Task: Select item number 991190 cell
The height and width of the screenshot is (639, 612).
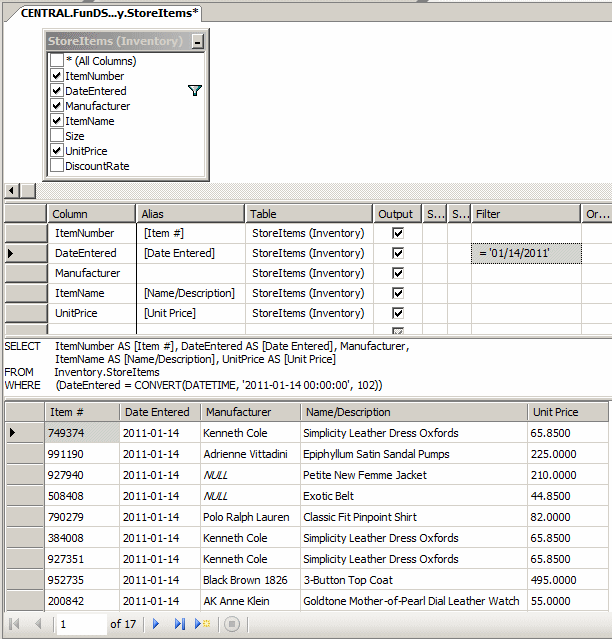Action: pos(82,454)
